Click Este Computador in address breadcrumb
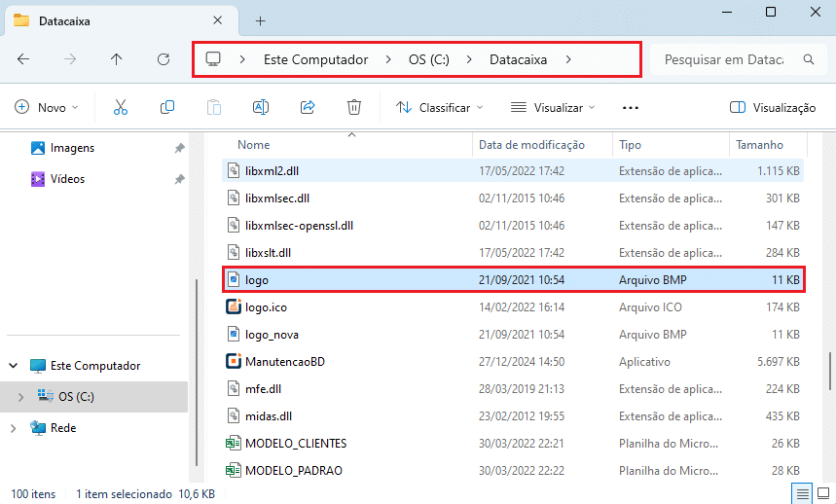Viewport: 836px width, 504px height. click(315, 59)
